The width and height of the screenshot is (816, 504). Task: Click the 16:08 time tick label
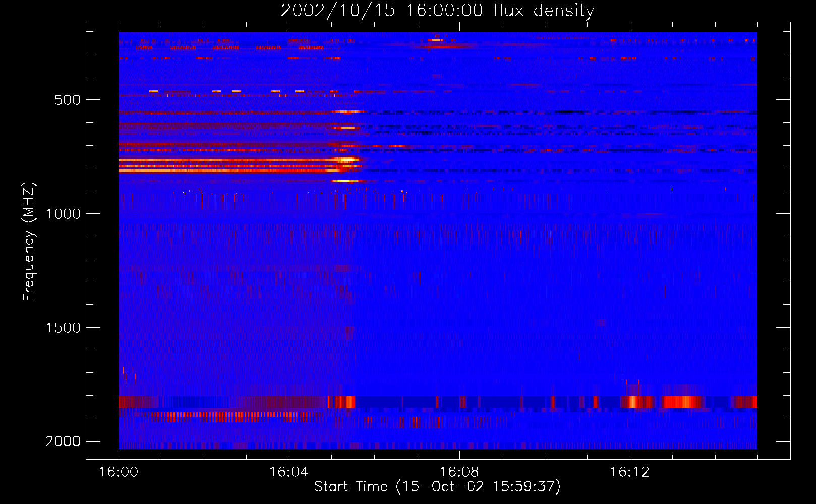(459, 472)
